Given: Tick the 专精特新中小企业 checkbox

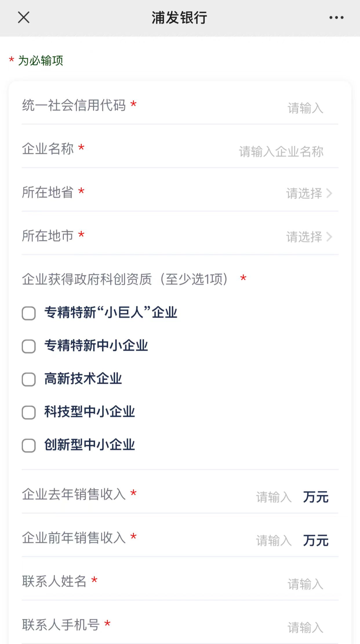Looking at the screenshot, I should point(29,346).
